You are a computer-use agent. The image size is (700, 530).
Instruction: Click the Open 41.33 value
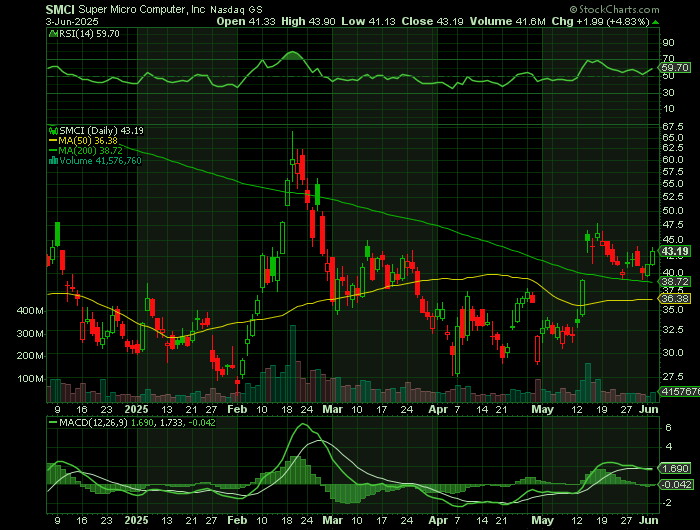click(246, 21)
